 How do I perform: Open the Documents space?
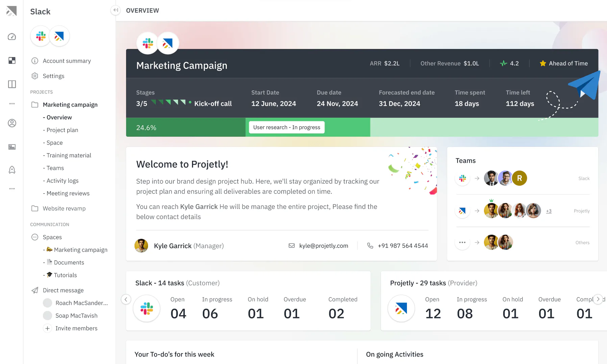pyautogui.click(x=69, y=263)
